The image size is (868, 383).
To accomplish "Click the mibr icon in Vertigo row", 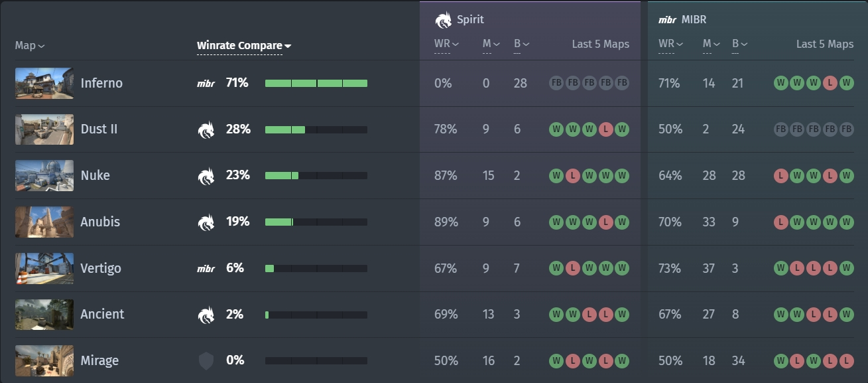I will pyautogui.click(x=206, y=269).
